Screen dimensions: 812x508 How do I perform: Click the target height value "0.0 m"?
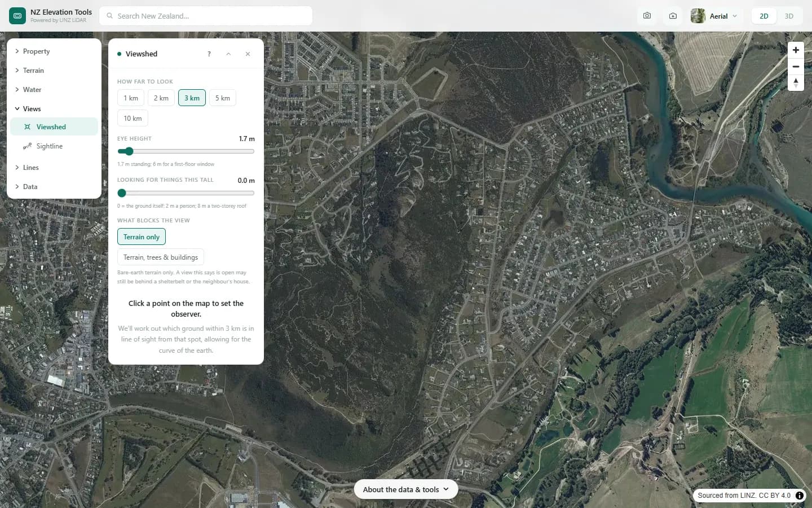point(246,181)
